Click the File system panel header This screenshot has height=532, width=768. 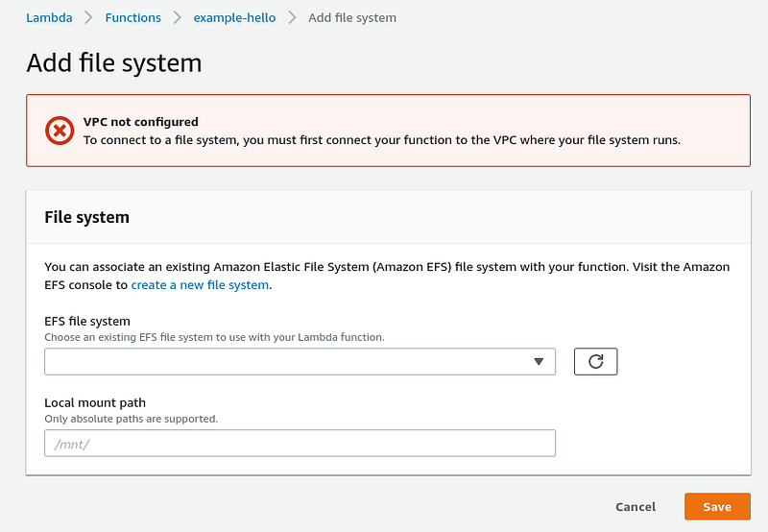tap(86, 217)
